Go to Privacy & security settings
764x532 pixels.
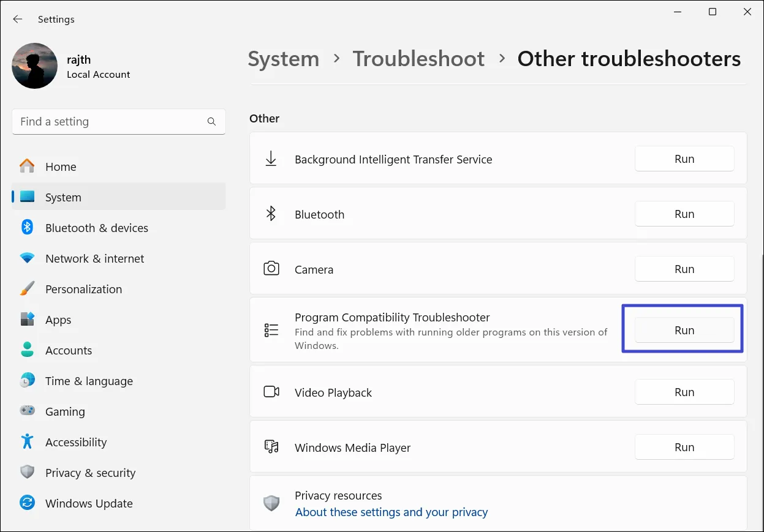[90, 473]
